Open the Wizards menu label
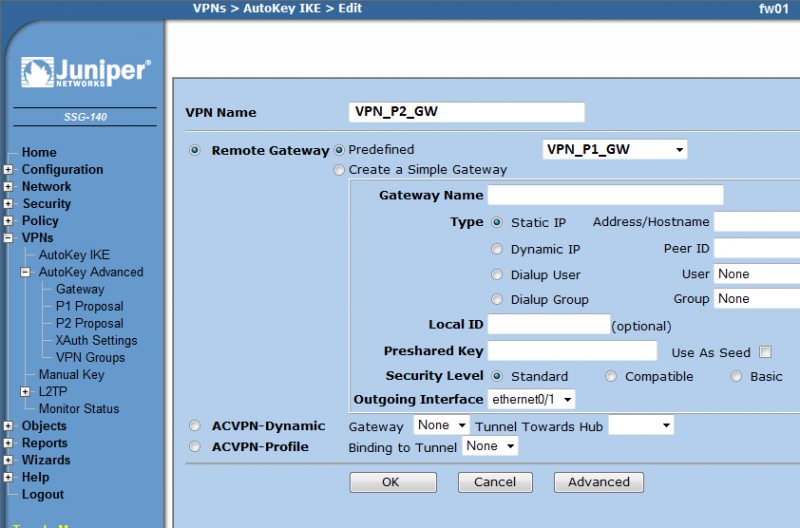Image resolution: width=800 pixels, height=528 pixels. pos(46,460)
